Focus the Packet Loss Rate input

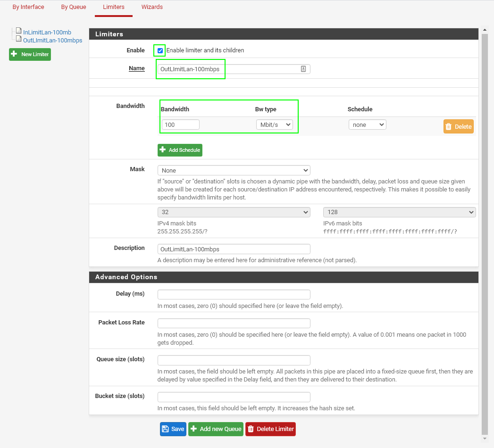coord(234,324)
